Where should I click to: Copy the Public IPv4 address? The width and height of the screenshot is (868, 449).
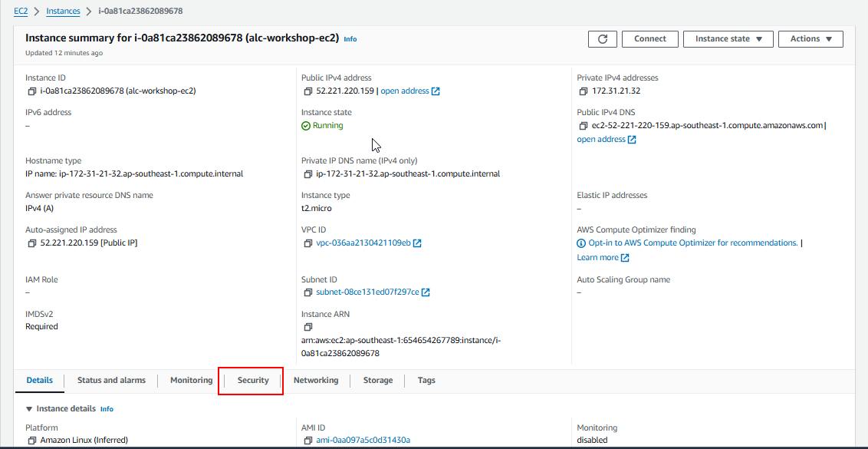pos(307,91)
